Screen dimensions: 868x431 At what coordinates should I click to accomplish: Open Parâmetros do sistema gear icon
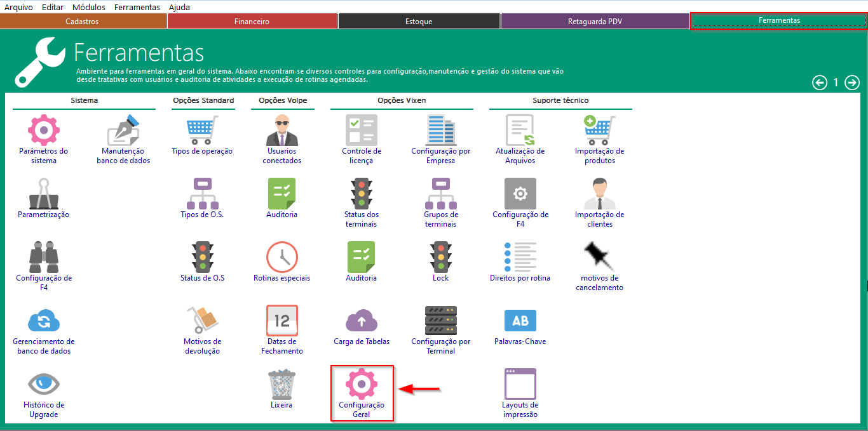click(x=43, y=130)
